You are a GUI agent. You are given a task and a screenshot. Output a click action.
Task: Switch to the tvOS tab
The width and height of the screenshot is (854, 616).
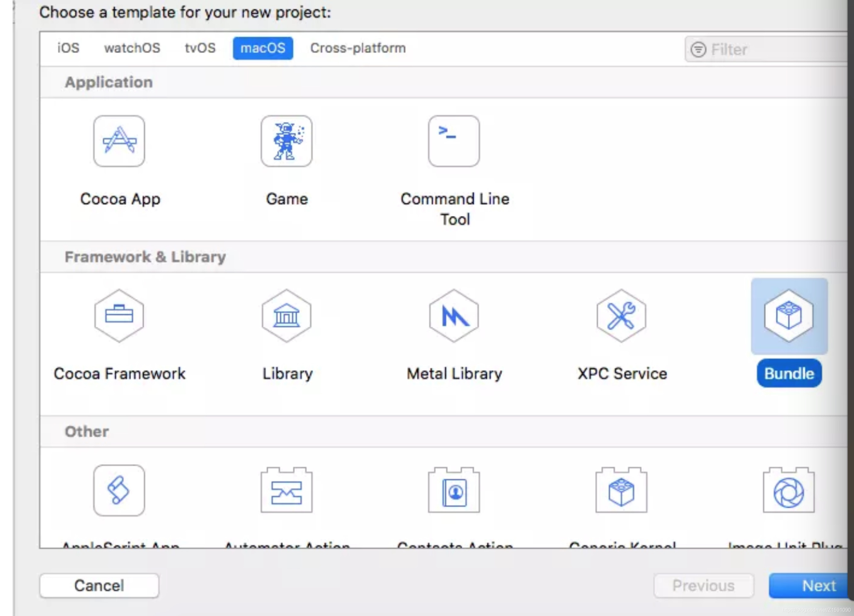point(200,48)
